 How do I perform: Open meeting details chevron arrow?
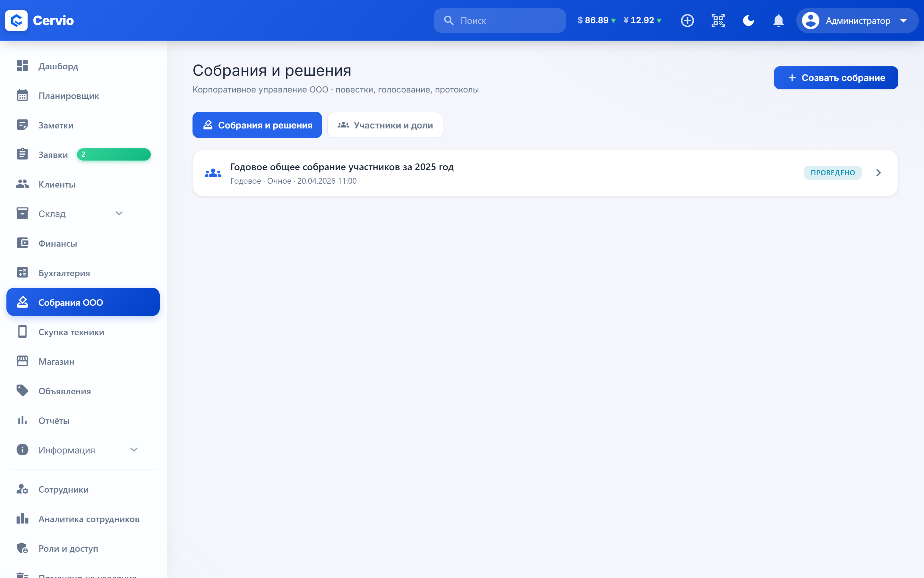pyautogui.click(x=878, y=173)
